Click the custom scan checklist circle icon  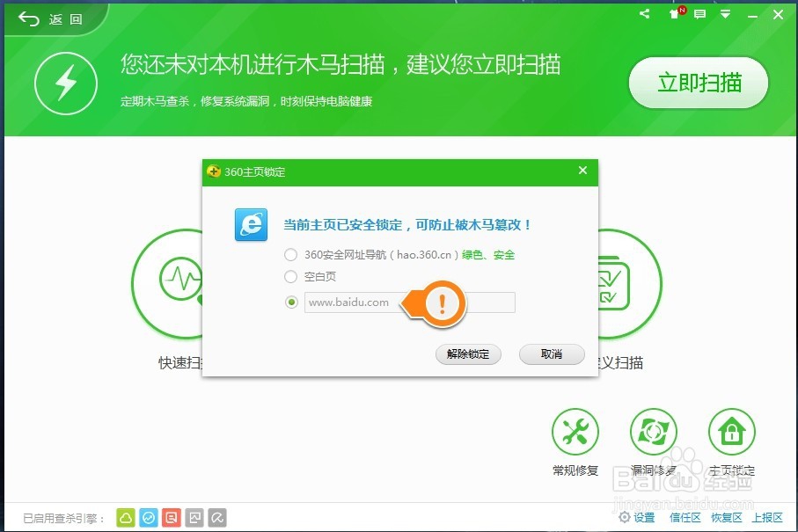pyautogui.click(x=630, y=284)
